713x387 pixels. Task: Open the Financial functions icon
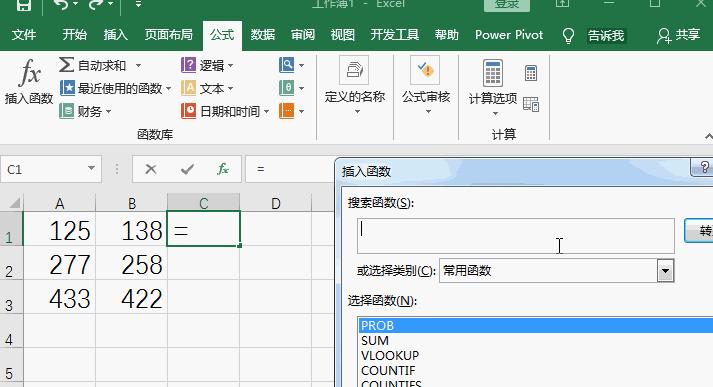[67, 111]
